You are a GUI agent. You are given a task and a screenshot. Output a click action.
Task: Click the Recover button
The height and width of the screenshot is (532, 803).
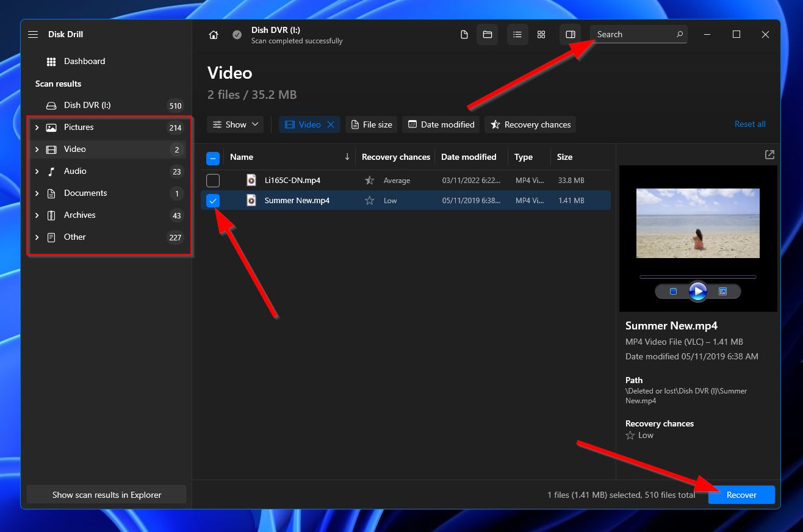(x=741, y=495)
